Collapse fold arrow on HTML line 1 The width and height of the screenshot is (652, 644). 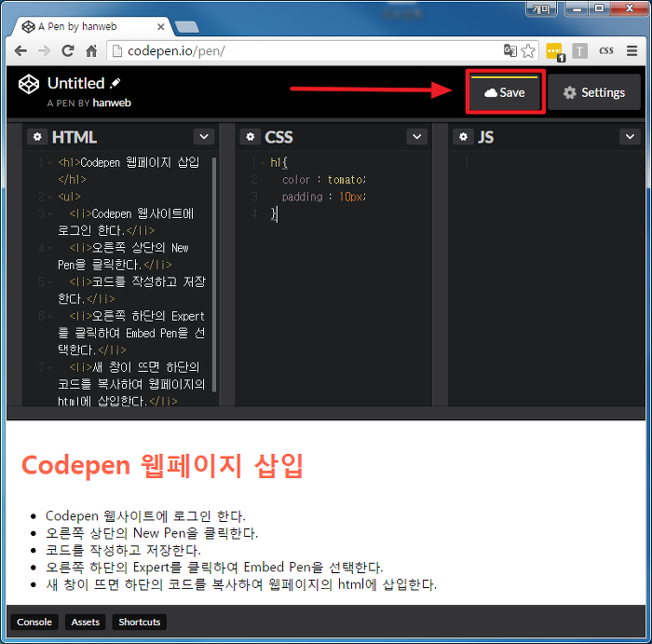click(50, 163)
